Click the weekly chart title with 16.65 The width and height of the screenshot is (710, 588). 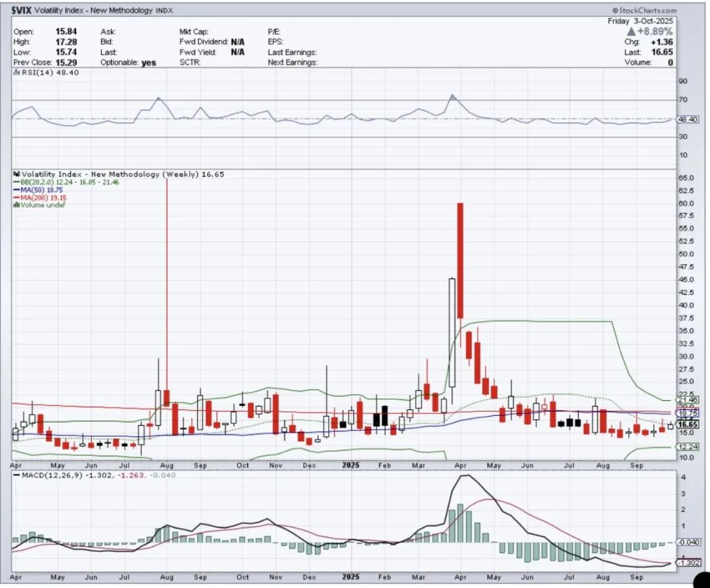click(x=118, y=174)
